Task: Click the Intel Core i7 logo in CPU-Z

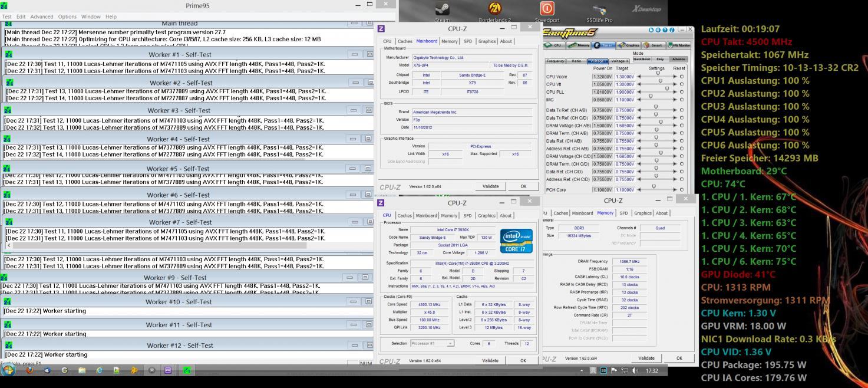Action: point(516,241)
